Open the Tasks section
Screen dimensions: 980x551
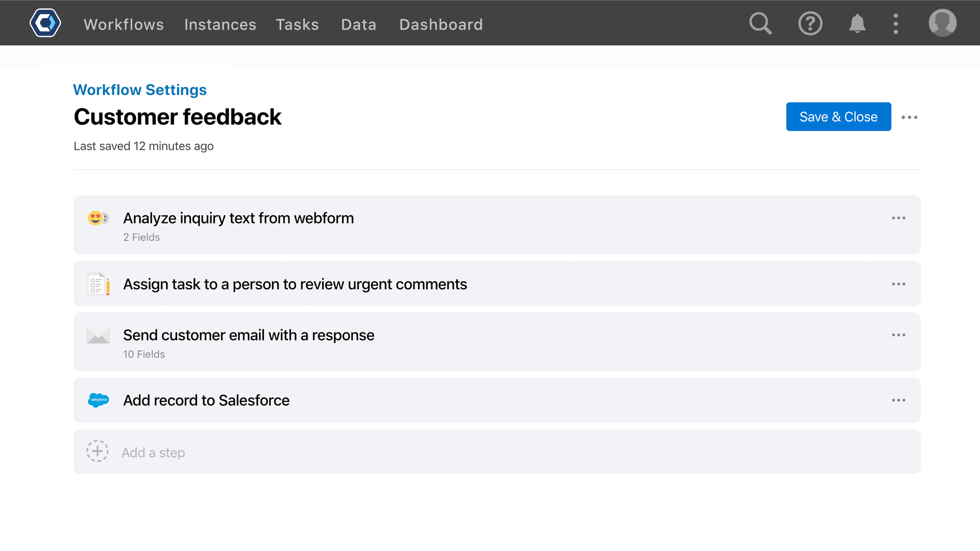(297, 24)
